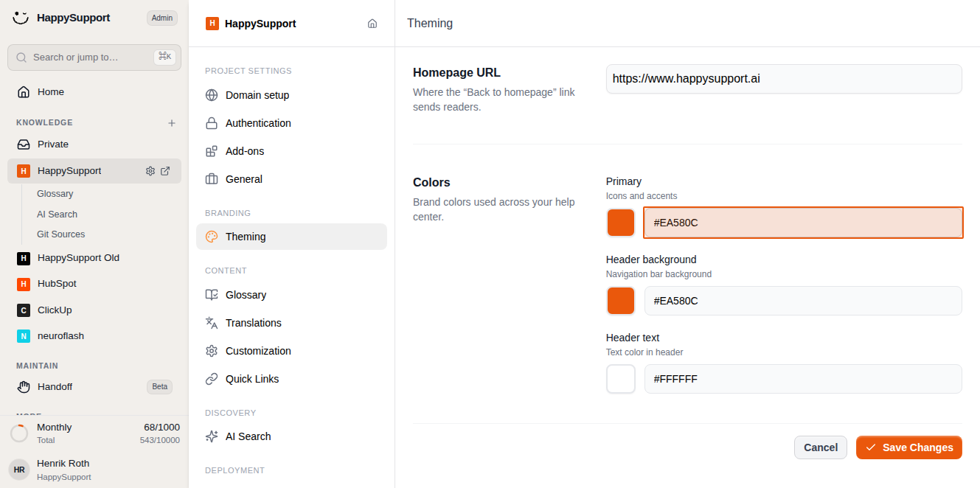Edit the Primary hex color field
Viewport: 980px width, 488px height.
(803, 223)
